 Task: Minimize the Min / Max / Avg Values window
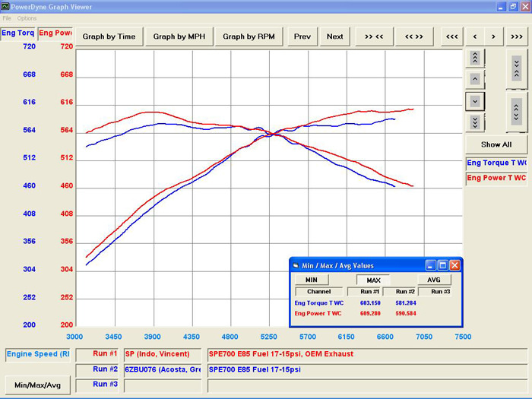pos(431,265)
